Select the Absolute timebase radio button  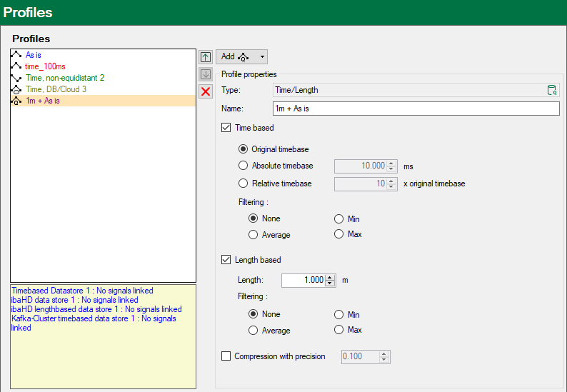[x=244, y=166]
